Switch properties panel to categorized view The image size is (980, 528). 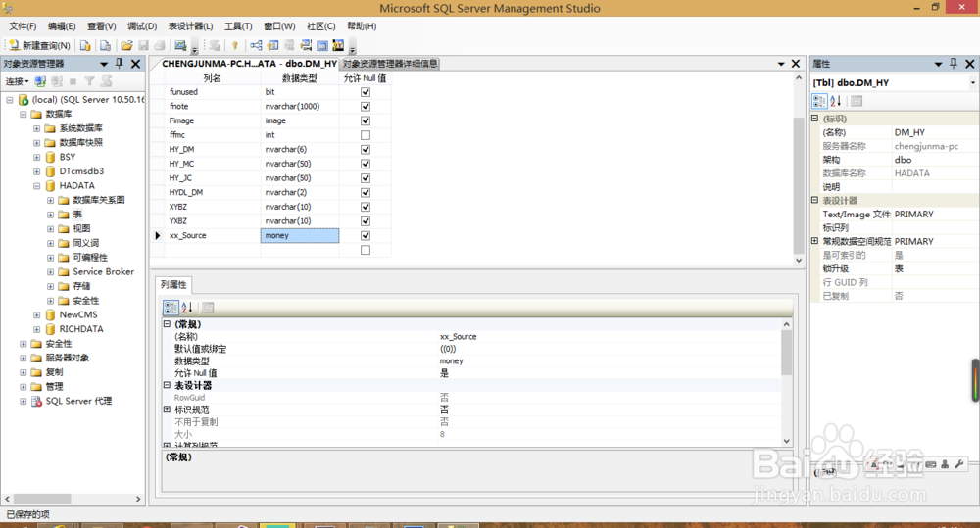point(819,101)
